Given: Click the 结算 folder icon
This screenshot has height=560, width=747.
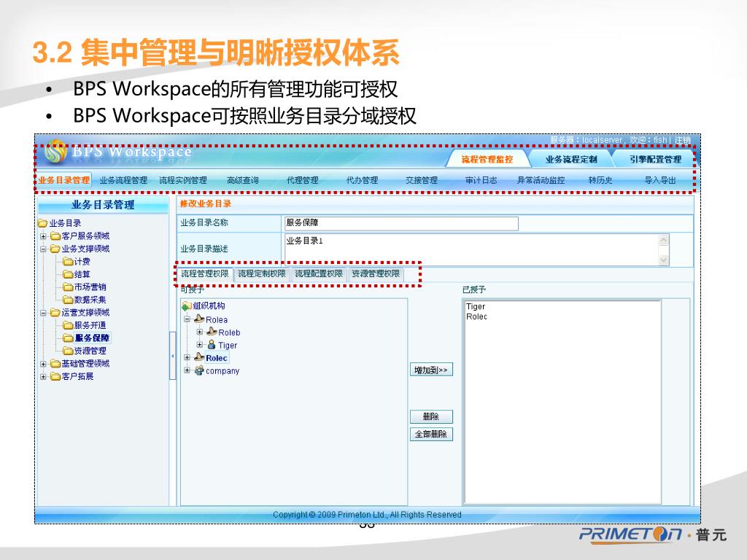Looking at the screenshot, I should tap(68, 274).
